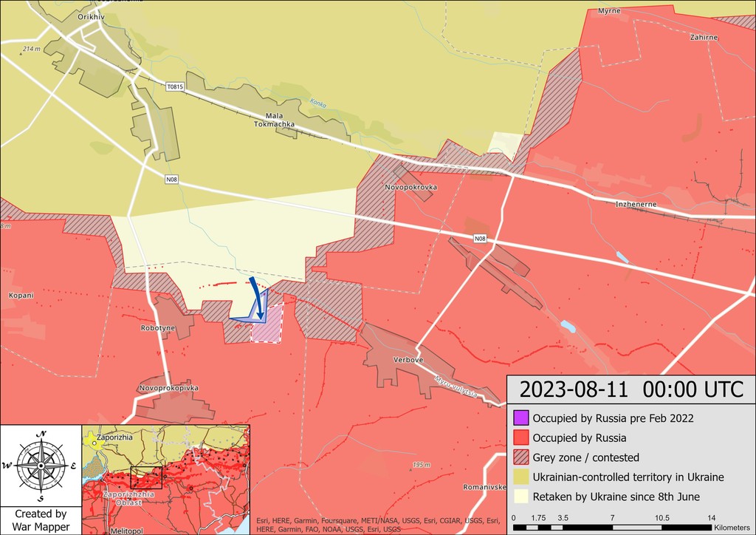
Task: Click the compass rose icon
Action: [41, 466]
